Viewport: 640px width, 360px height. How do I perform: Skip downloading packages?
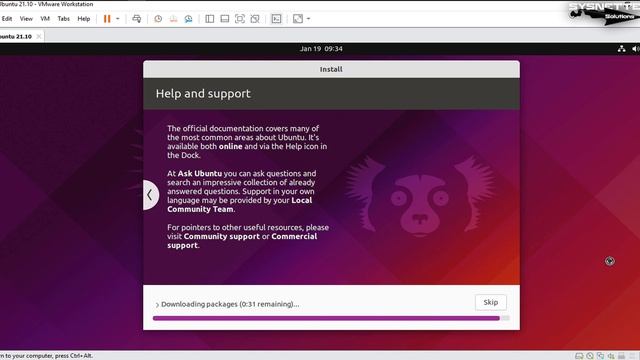click(x=491, y=302)
